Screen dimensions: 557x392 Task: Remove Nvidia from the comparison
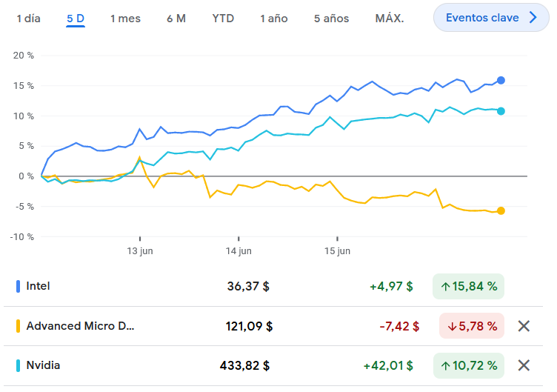(524, 365)
